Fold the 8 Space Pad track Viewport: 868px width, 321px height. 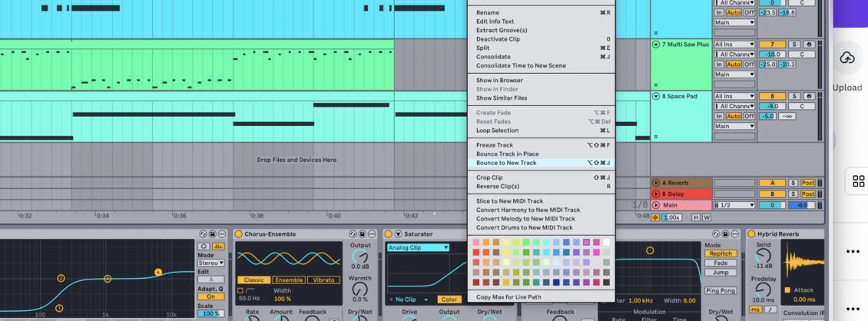(x=656, y=96)
